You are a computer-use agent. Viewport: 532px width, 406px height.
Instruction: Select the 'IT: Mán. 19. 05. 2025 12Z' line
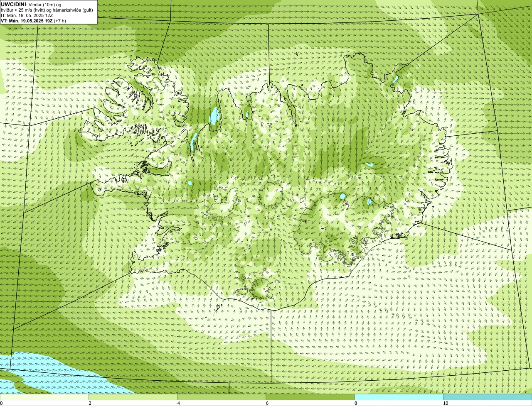26,15
